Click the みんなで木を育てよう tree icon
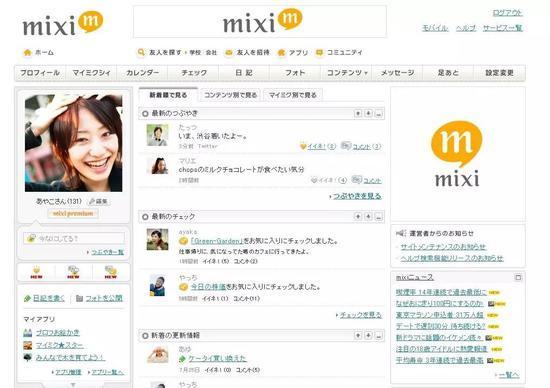 coord(27,357)
